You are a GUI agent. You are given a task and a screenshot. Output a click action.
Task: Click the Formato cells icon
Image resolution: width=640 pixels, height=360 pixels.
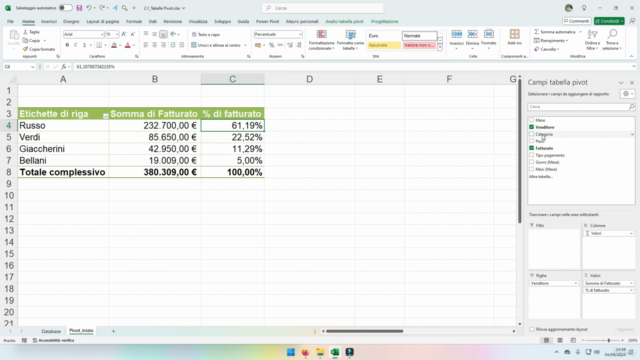(x=489, y=34)
